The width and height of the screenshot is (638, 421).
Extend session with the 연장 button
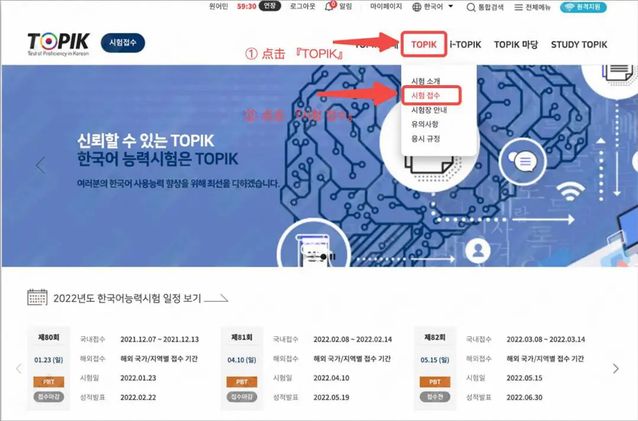270,6
